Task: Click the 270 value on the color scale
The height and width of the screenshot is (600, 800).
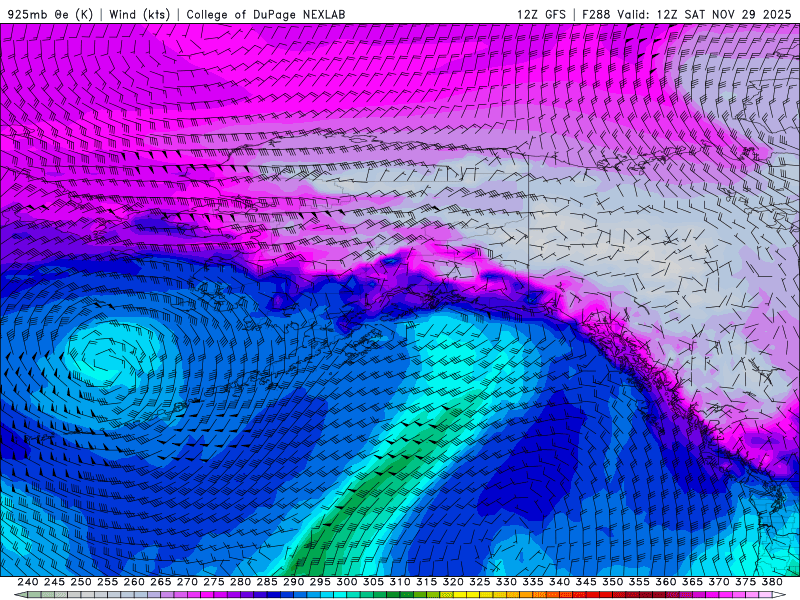Action: [187, 582]
